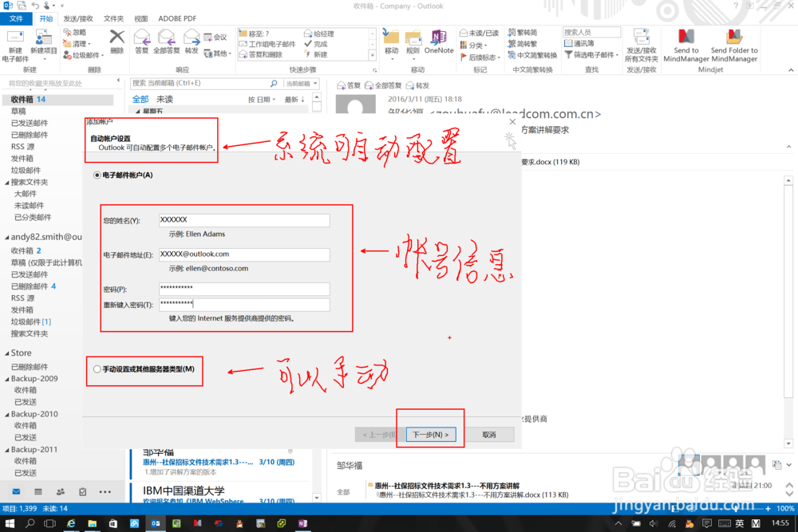
Task: Select the Inbox (收件箱) 14 folder
Action: 57,99
